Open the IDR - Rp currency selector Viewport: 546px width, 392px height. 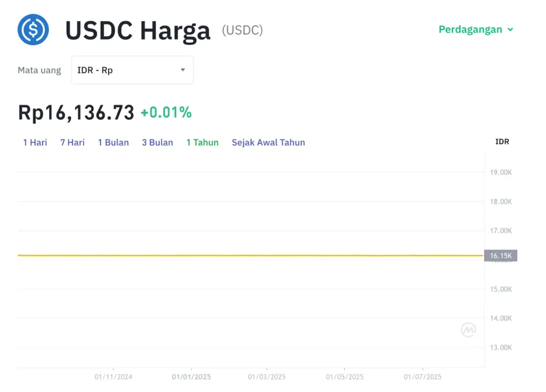tap(132, 70)
